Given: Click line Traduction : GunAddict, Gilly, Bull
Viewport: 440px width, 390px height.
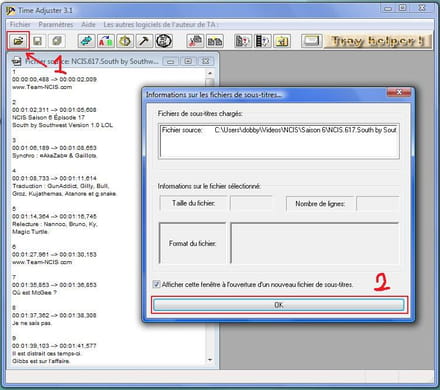Looking at the screenshot, I should click(x=61, y=186).
